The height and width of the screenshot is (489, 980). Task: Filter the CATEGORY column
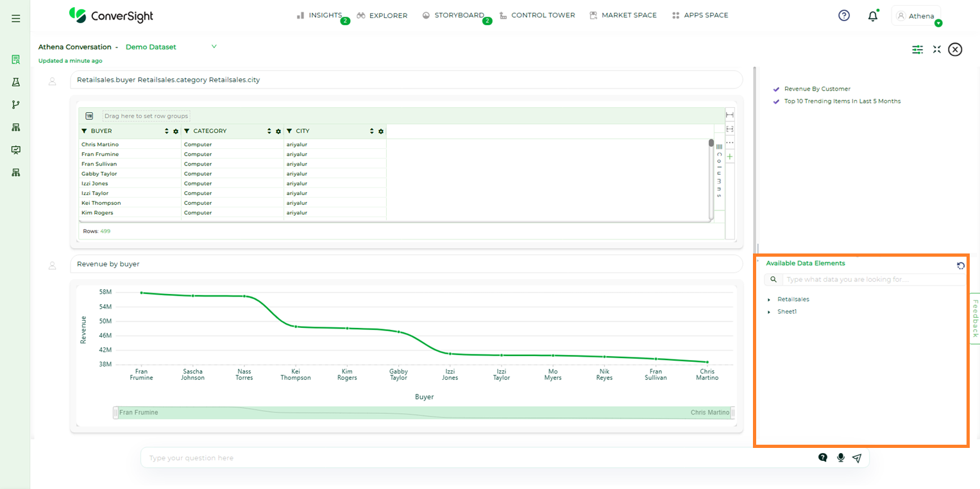coord(187,131)
